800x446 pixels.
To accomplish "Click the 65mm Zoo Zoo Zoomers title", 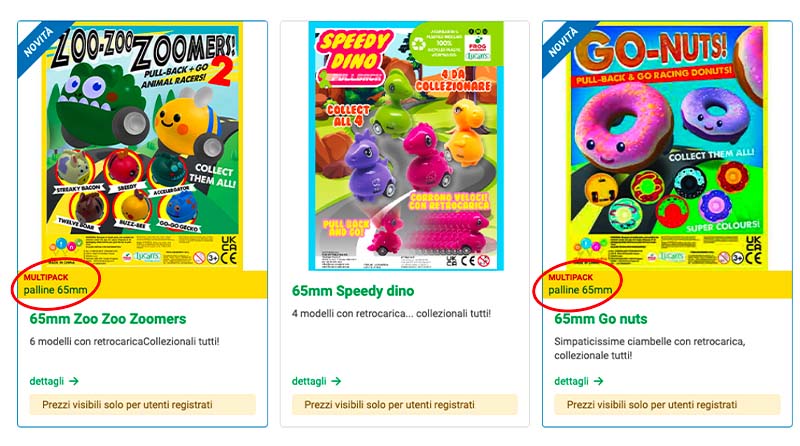I will tap(108, 319).
